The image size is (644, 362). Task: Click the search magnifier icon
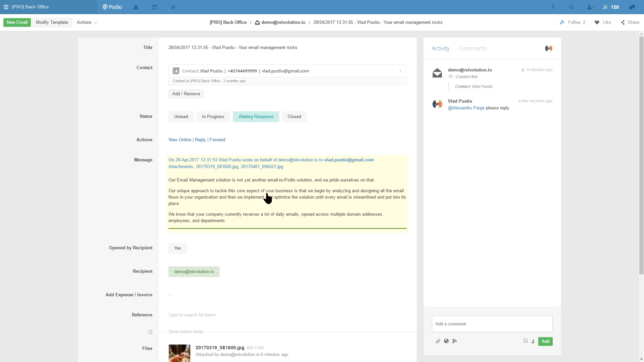(x=572, y=7)
